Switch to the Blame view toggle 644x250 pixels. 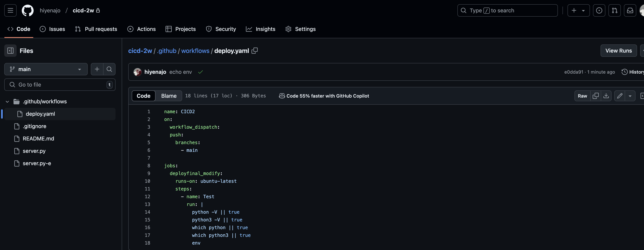pos(169,96)
